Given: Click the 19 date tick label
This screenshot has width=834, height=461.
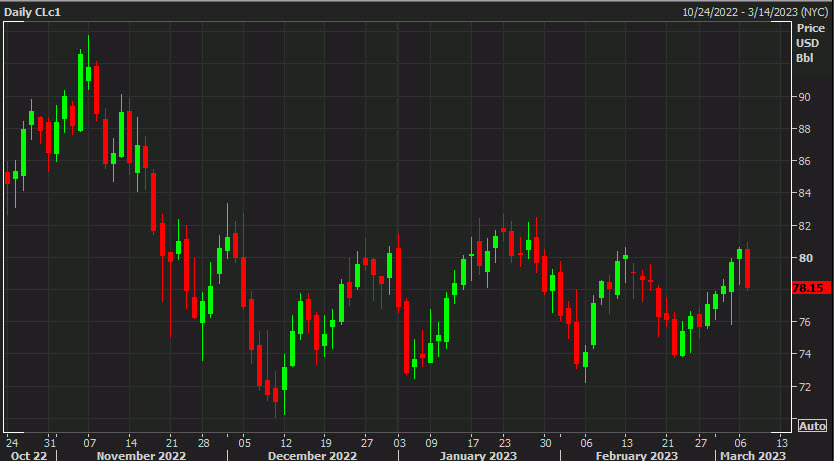Looking at the screenshot, I should point(326,443).
